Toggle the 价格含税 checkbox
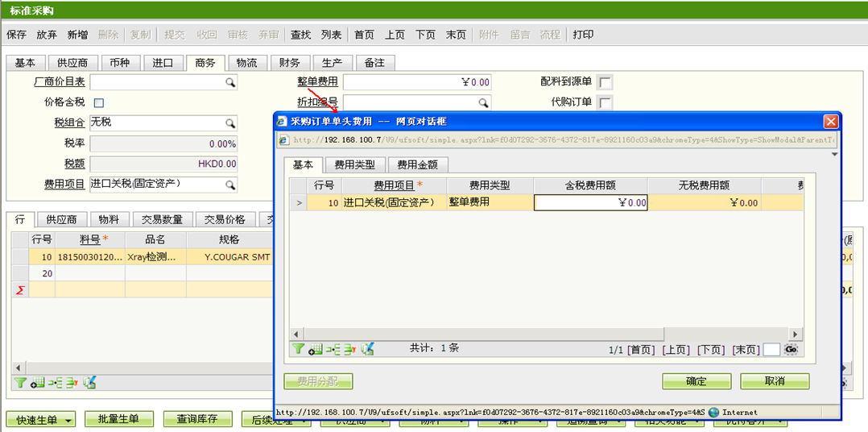Image resolution: width=868 pixels, height=432 pixels. click(99, 103)
